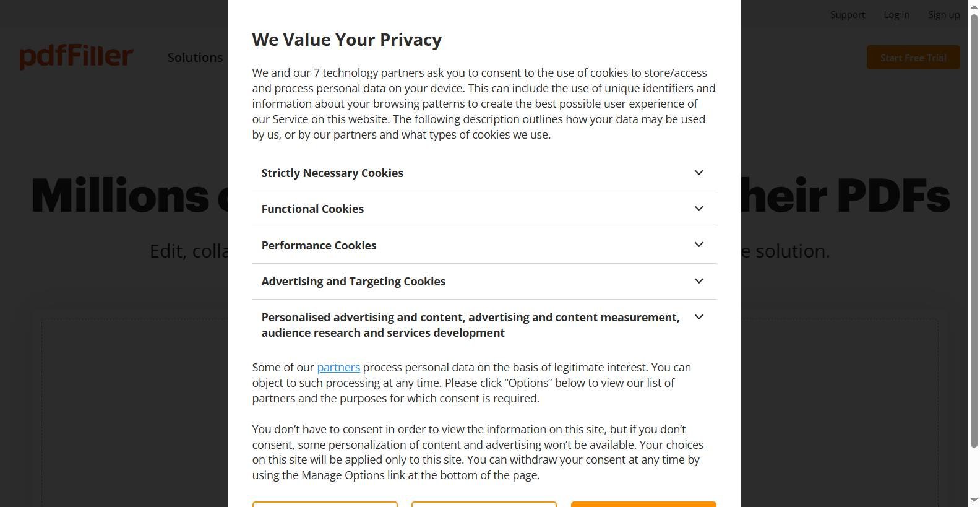Click the Log in link
The width and height of the screenshot is (980, 507).
896,15
